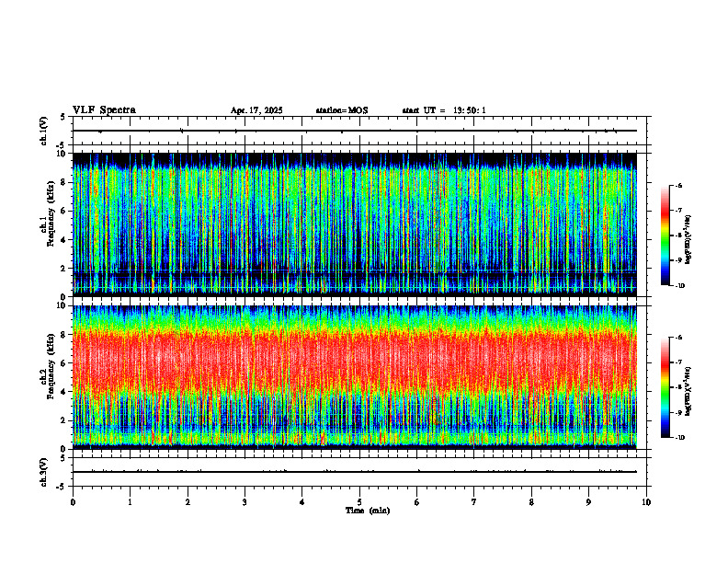Click the time-axis tick label "2"
The image size is (728, 563).
coord(188,502)
